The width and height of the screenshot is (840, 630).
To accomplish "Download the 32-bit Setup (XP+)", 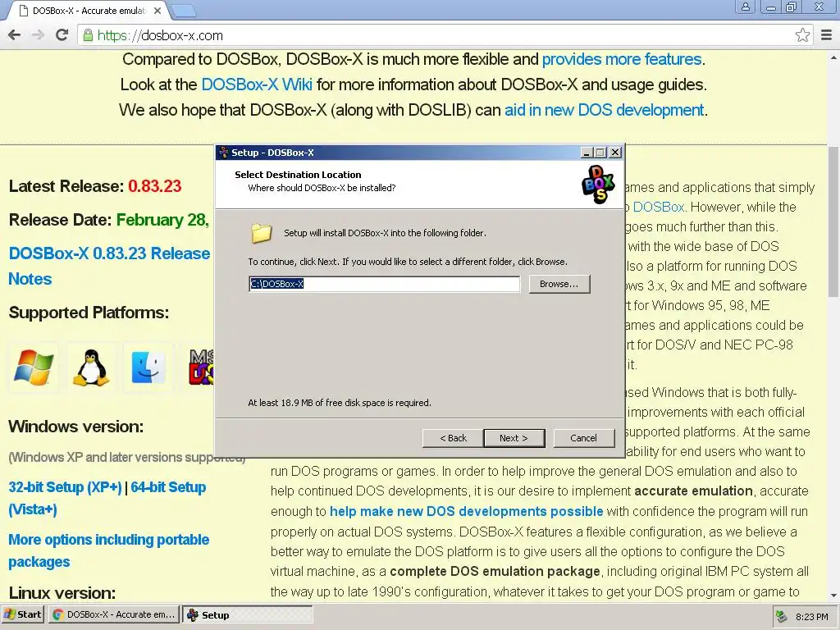I will click(x=65, y=487).
